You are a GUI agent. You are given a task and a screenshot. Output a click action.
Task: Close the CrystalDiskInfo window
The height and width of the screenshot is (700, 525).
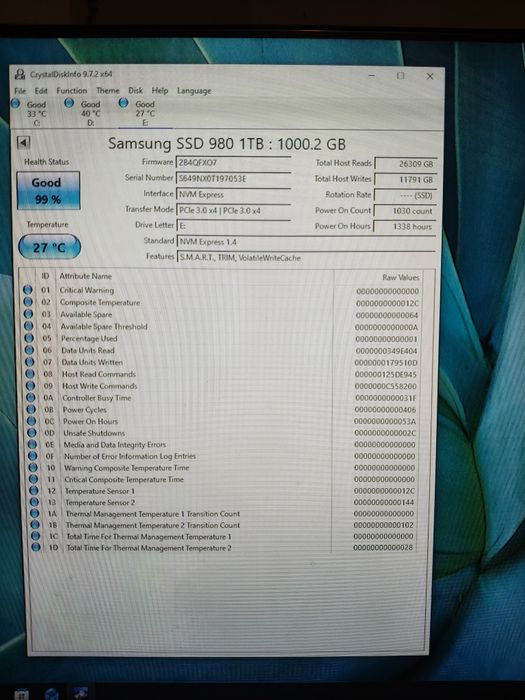430,76
